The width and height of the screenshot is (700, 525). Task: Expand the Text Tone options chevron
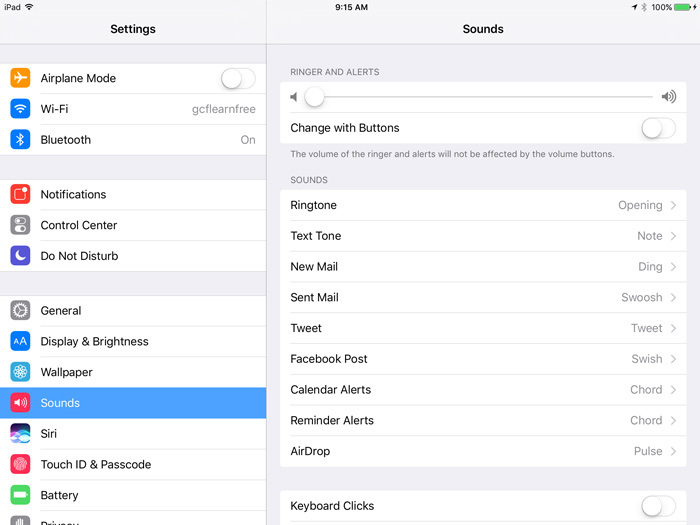(673, 236)
